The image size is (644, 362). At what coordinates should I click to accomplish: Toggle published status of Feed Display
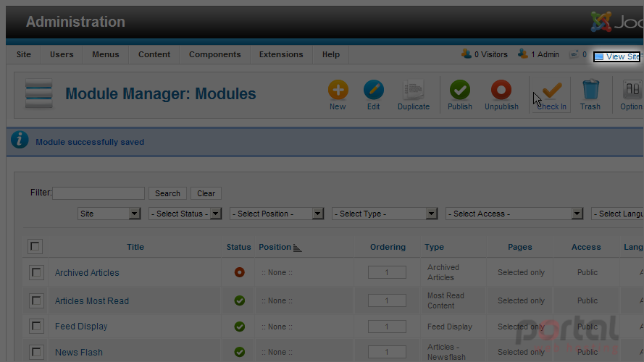tap(240, 327)
